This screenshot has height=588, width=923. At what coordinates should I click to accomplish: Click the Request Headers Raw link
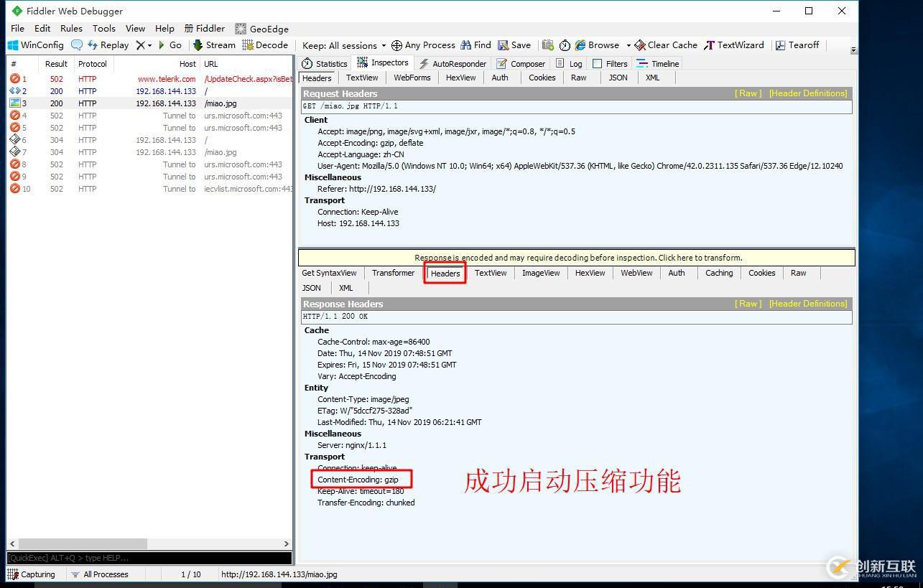pyautogui.click(x=748, y=93)
